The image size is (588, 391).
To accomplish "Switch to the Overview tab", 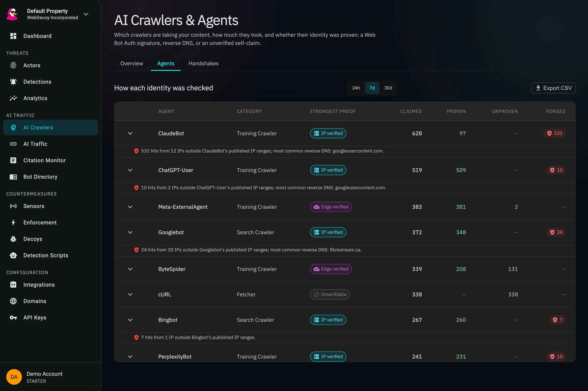I will [x=132, y=63].
